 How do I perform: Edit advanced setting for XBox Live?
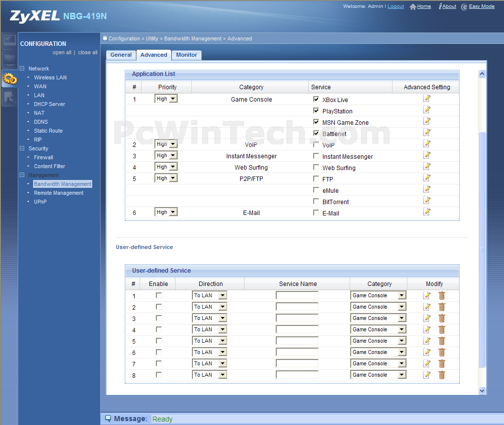coord(427,98)
